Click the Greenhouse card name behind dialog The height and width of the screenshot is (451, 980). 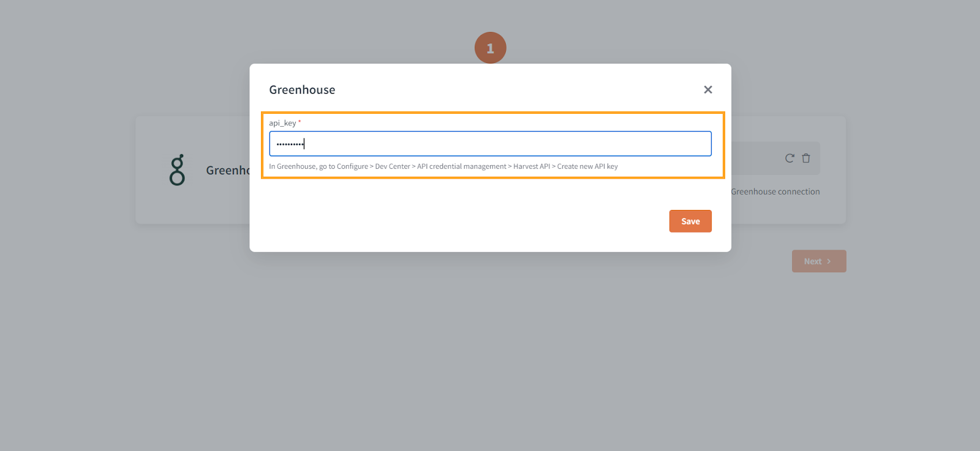[228, 170]
